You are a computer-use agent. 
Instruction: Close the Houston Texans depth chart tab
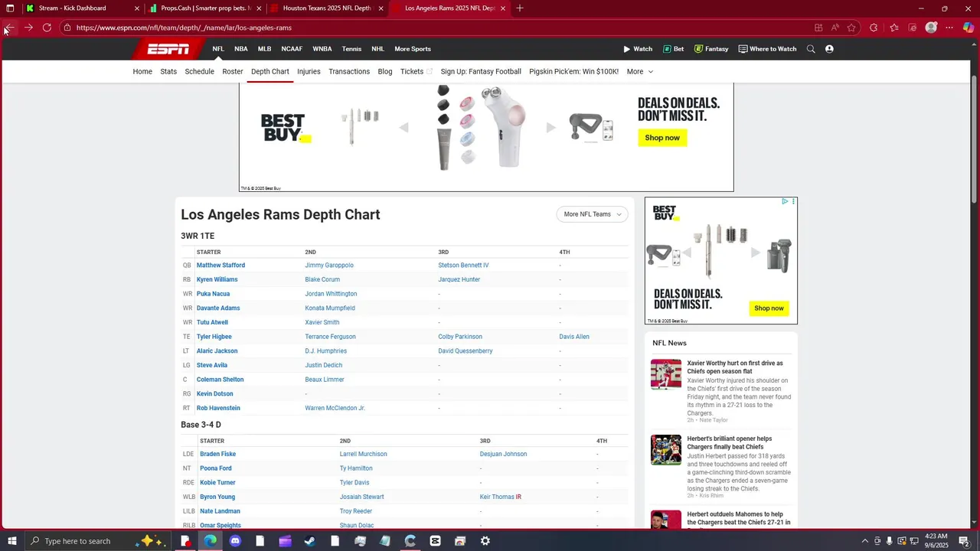coord(381,8)
